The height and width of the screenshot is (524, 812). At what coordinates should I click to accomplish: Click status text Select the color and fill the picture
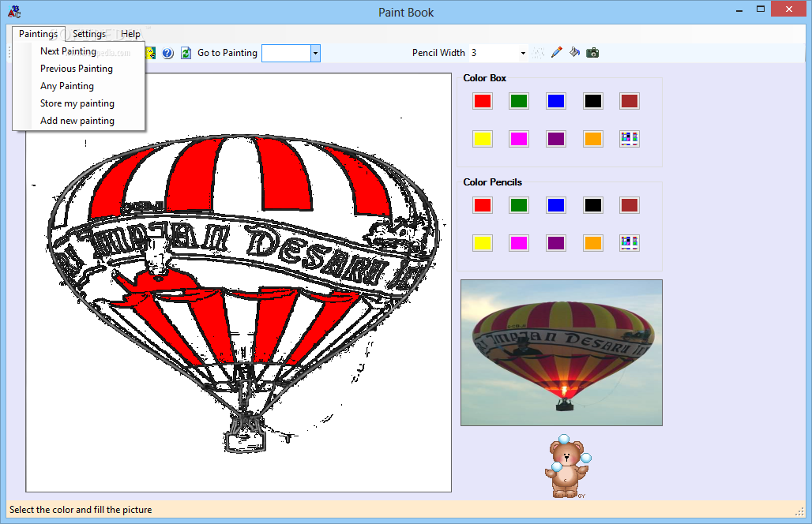pos(81,510)
